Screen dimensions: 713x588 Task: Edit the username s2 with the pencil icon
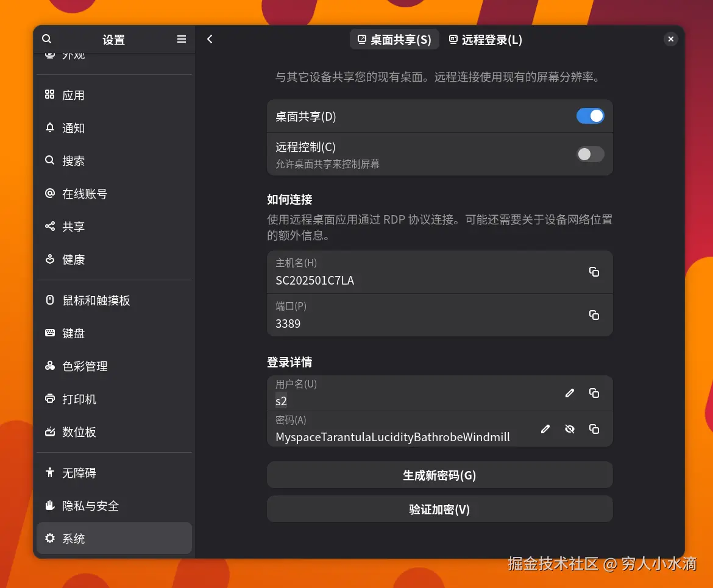click(569, 393)
